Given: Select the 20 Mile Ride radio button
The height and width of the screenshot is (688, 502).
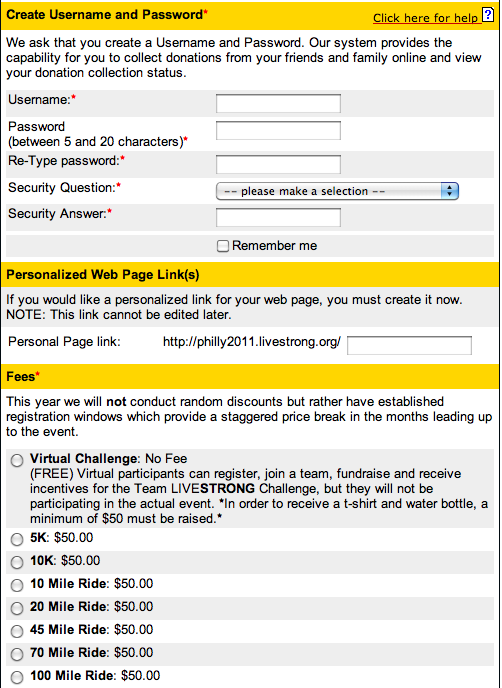Looking at the screenshot, I should [17, 608].
